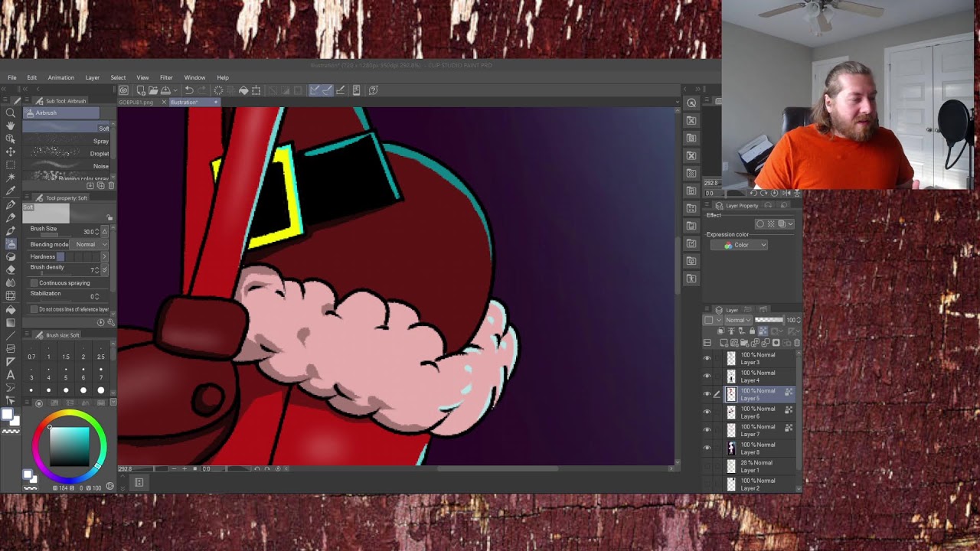Screen dimensions: 980x551
Task: Select the rectangular Selection area tool
Action: click(11, 165)
